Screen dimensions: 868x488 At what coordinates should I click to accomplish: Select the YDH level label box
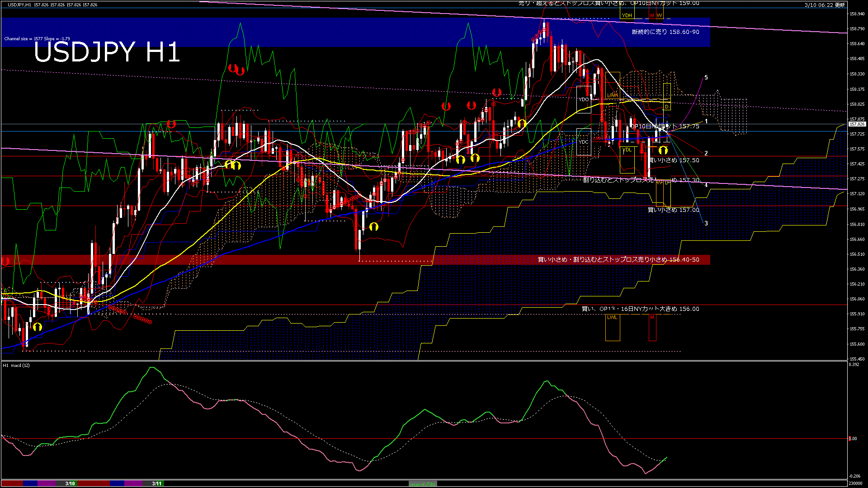point(627,15)
